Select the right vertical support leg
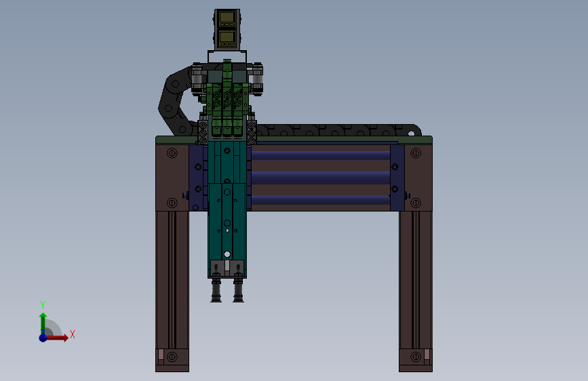Viewport: 588px width, 381px height. [x=416, y=281]
